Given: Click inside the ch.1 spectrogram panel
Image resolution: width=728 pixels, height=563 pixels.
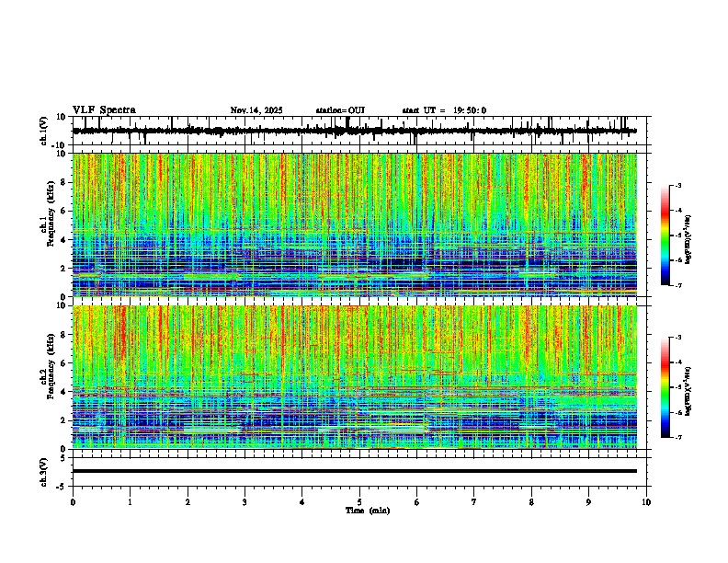Looking at the screenshot, I should click(x=355, y=224).
